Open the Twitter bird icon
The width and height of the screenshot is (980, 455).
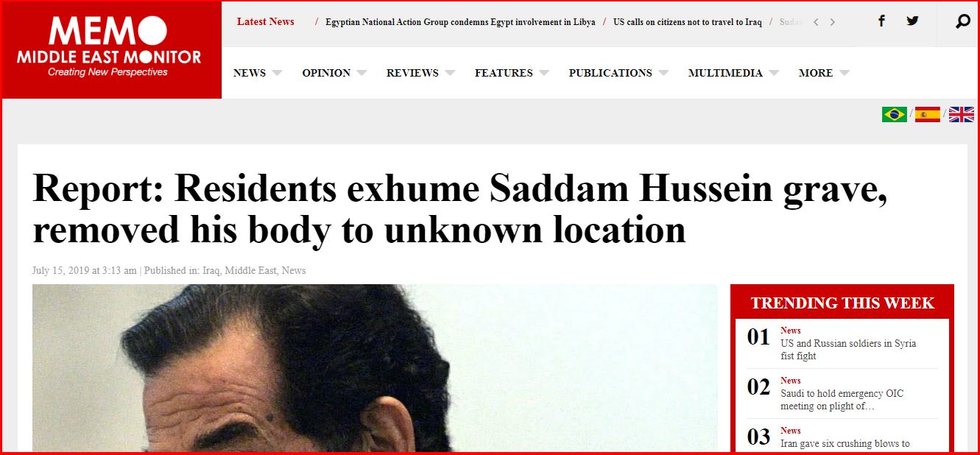click(x=913, y=21)
